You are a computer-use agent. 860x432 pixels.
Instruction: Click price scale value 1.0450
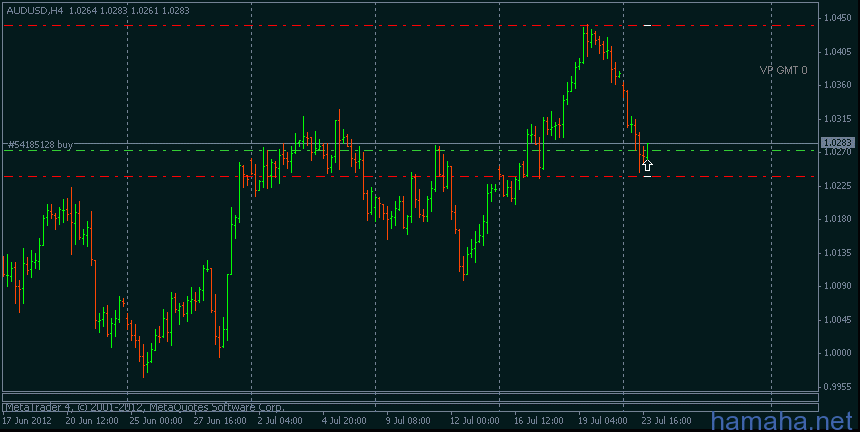(x=838, y=18)
